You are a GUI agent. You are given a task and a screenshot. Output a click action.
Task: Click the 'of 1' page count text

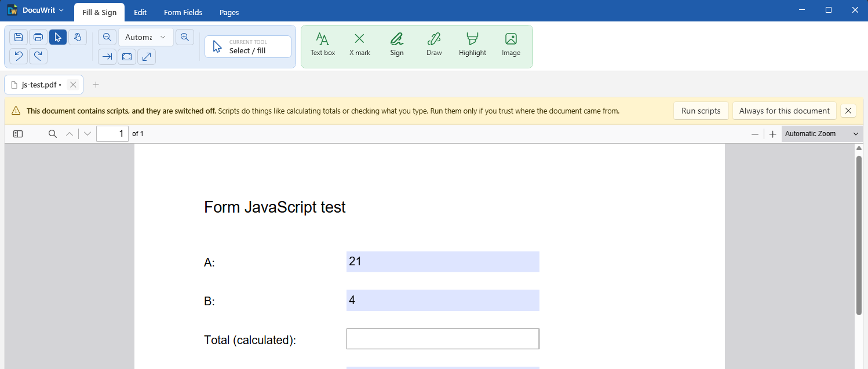[x=138, y=134]
